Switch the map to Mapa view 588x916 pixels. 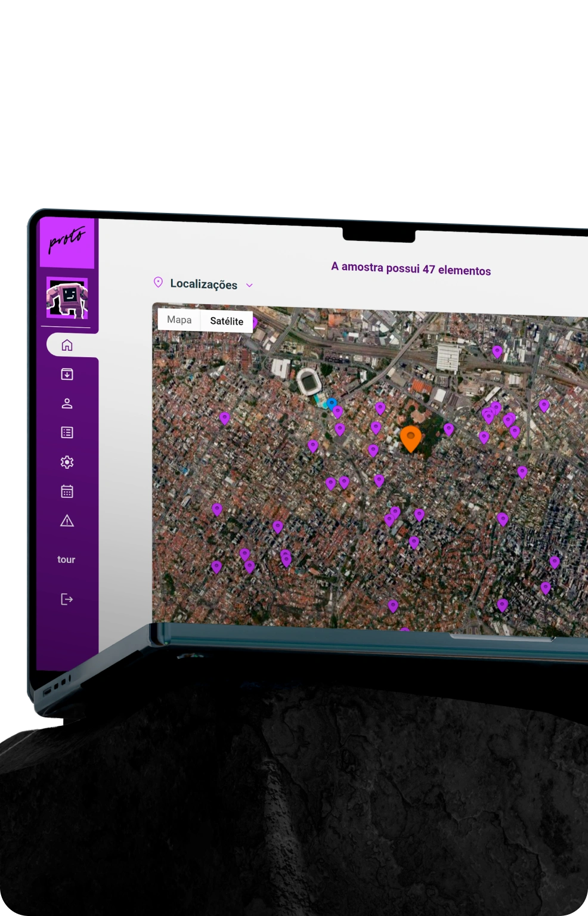tap(179, 320)
